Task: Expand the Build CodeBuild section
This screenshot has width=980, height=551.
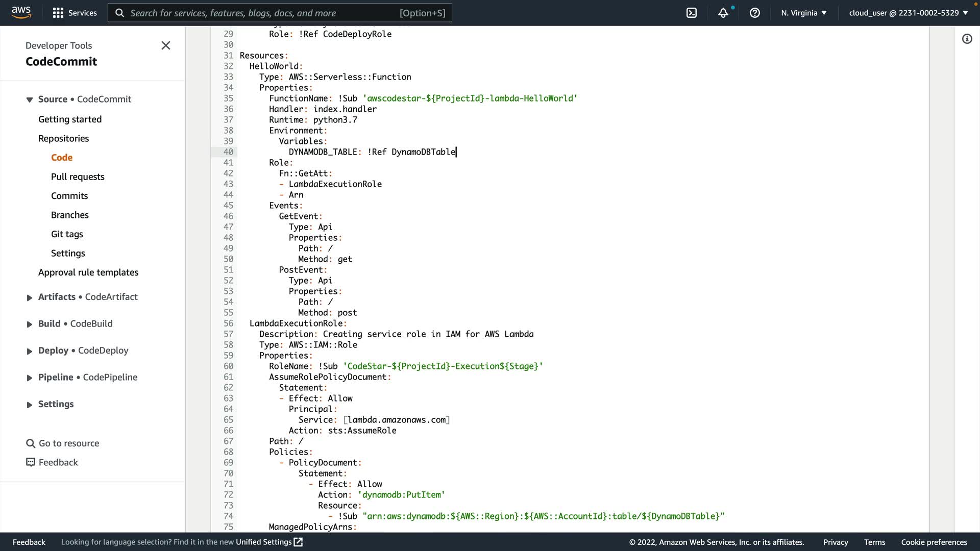Action: tap(30, 324)
